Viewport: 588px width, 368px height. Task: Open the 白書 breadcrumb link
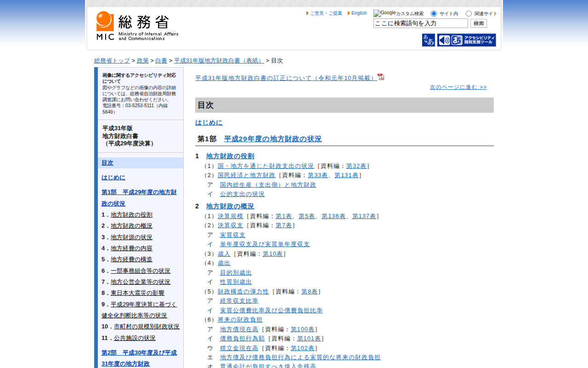point(161,61)
